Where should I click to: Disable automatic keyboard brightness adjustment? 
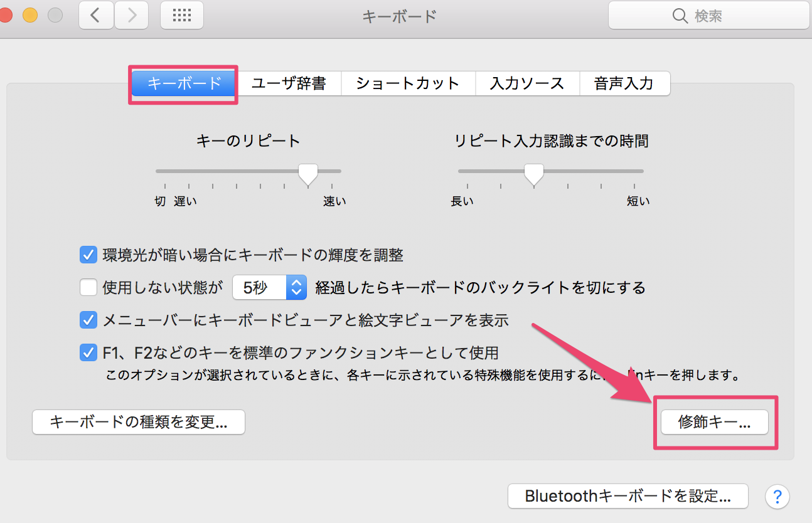[88, 255]
